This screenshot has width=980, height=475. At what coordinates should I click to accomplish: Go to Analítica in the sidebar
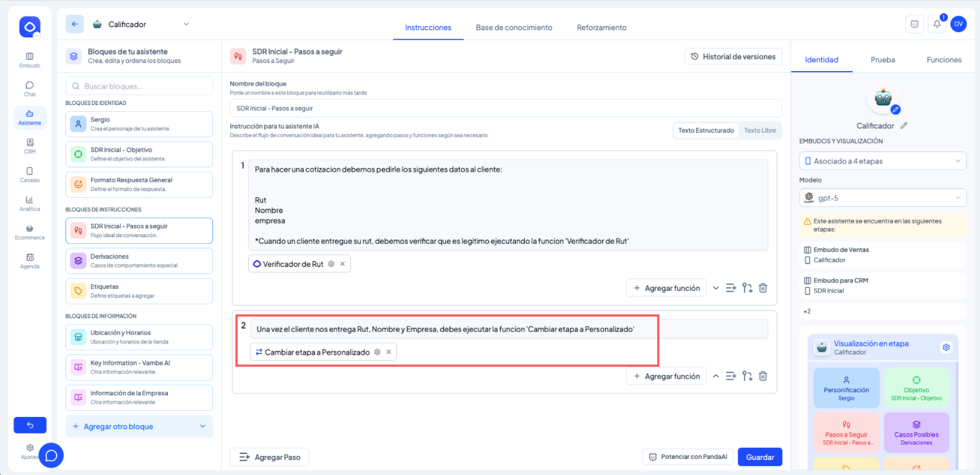(29, 203)
